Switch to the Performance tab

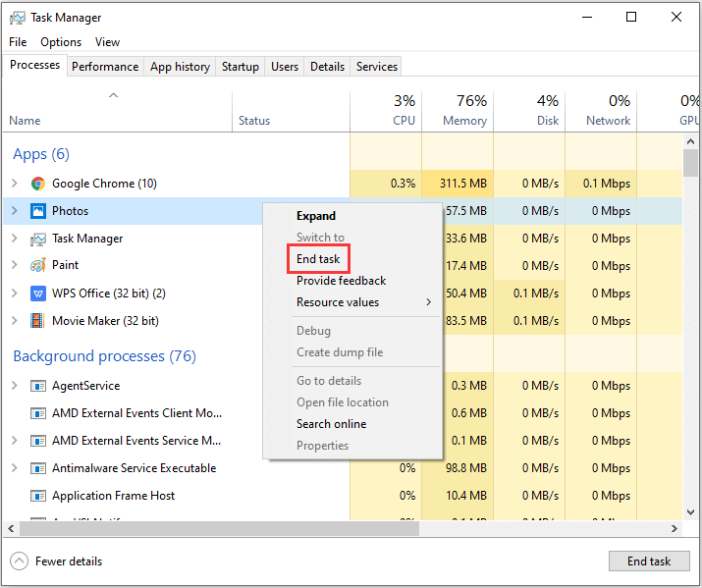click(x=105, y=67)
